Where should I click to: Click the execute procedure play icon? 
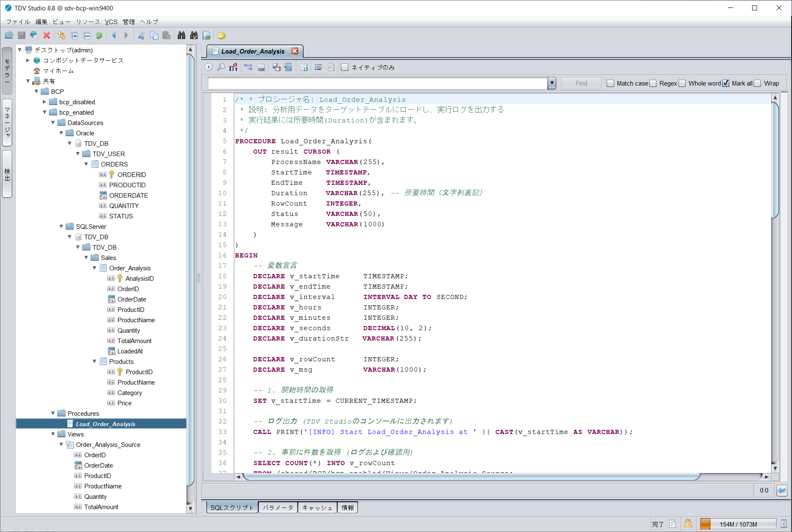209,67
